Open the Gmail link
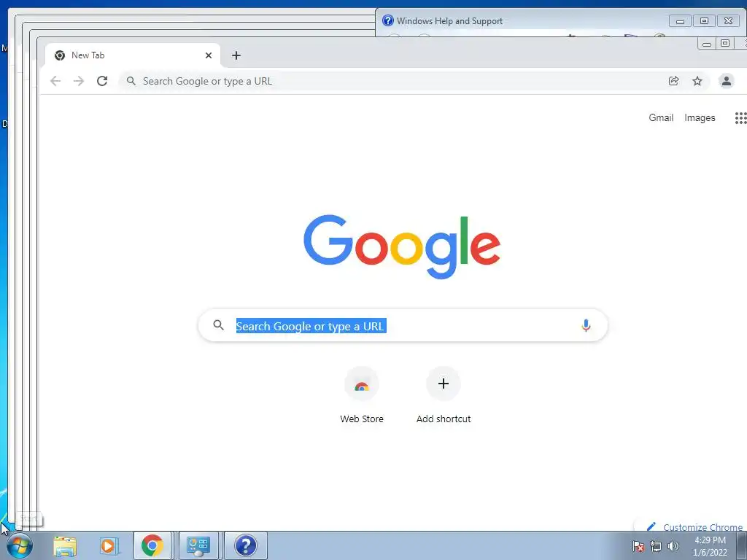747x560 pixels. pyautogui.click(x=661, y=117)
